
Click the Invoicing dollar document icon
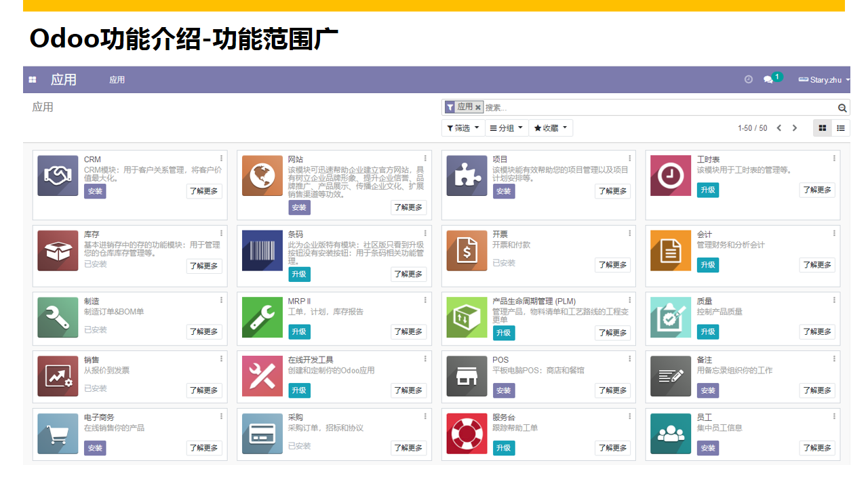[x=467, y=250]
